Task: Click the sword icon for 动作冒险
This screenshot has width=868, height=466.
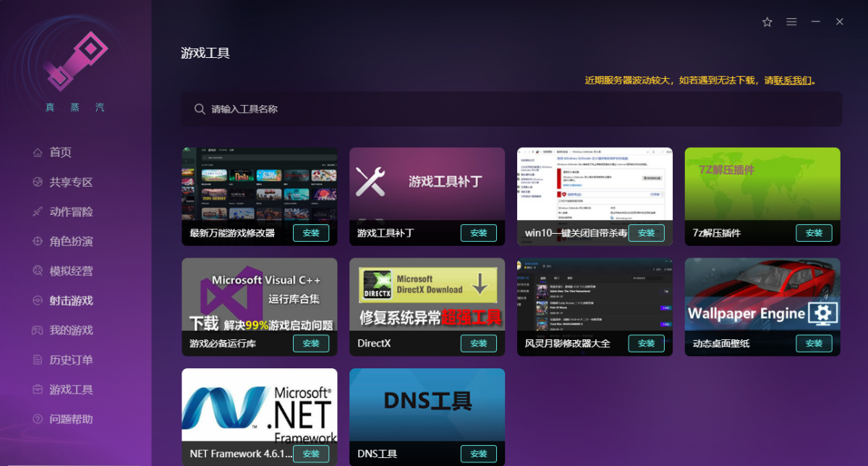Action: click(x=38, y=212)
